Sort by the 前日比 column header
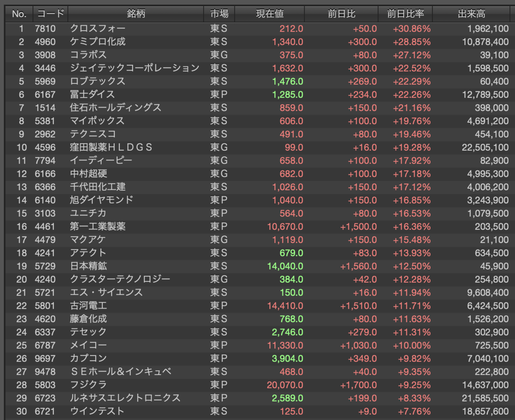Image resolution: width=515 pixels, height=420 pixels. pyautogui.click(x=341, y=14)
